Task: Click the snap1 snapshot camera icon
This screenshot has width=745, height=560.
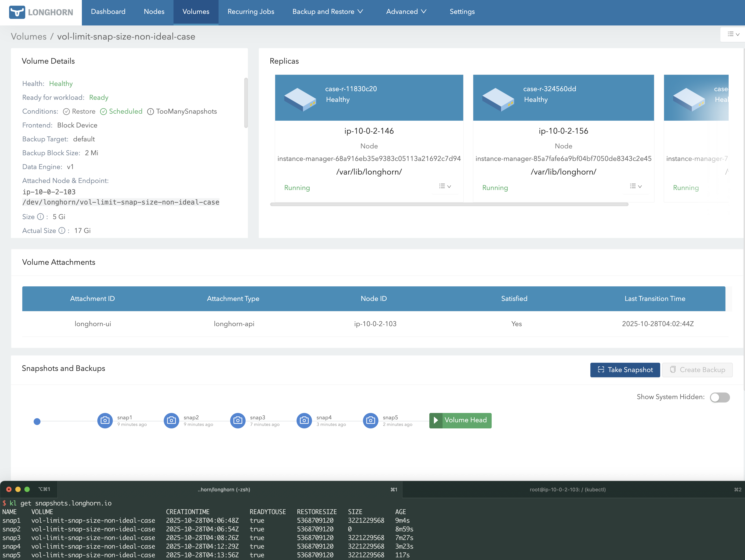Action: (x=105, y=420)
